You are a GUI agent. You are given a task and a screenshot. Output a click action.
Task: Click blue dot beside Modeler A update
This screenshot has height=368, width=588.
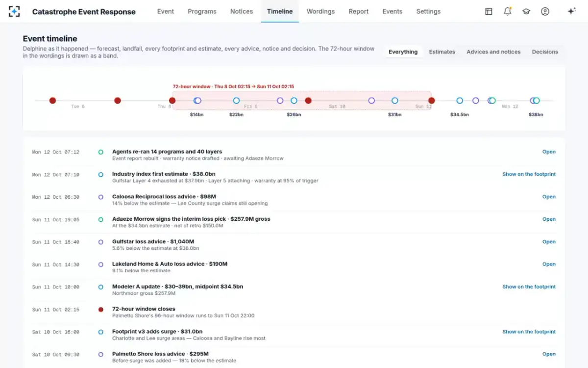(101, 287)
